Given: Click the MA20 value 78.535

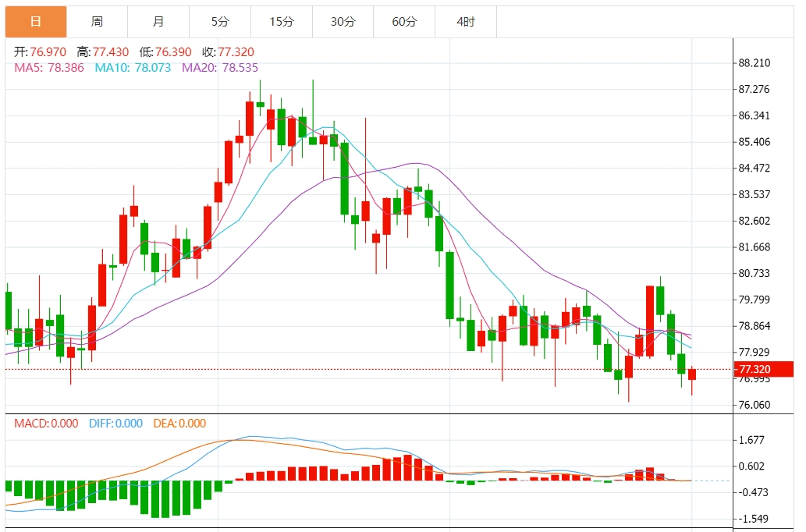Looking at the screenshot, I should [240, 68].
